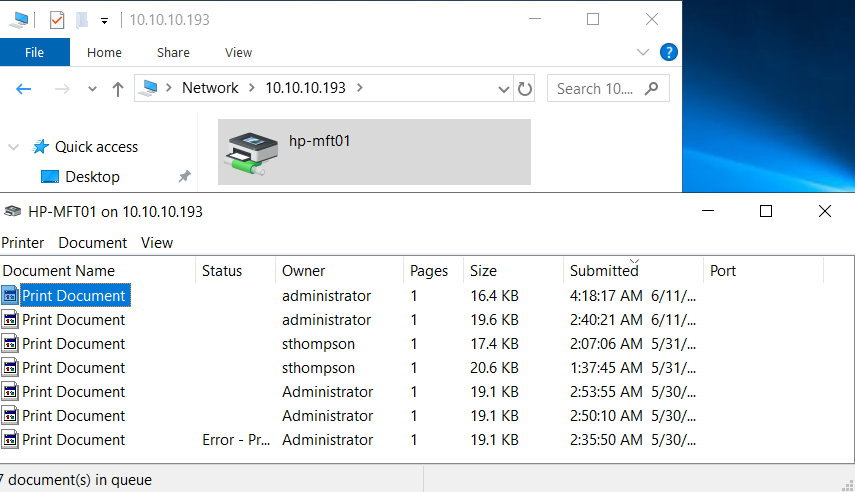Click the hp-mft01 printer icon
Image resolution: width=855 pixels, height=492 pixels.
coord(251,153)
